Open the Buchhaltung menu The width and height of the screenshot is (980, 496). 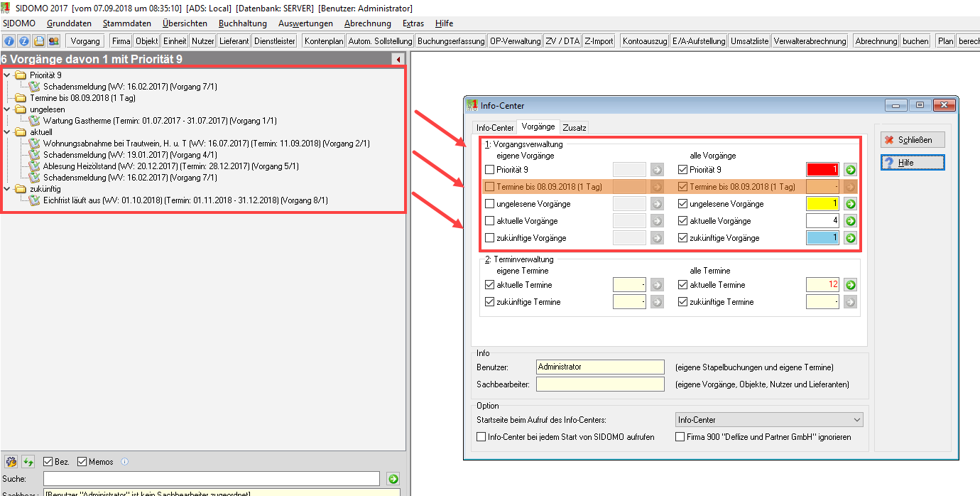[x=243, y=23]
